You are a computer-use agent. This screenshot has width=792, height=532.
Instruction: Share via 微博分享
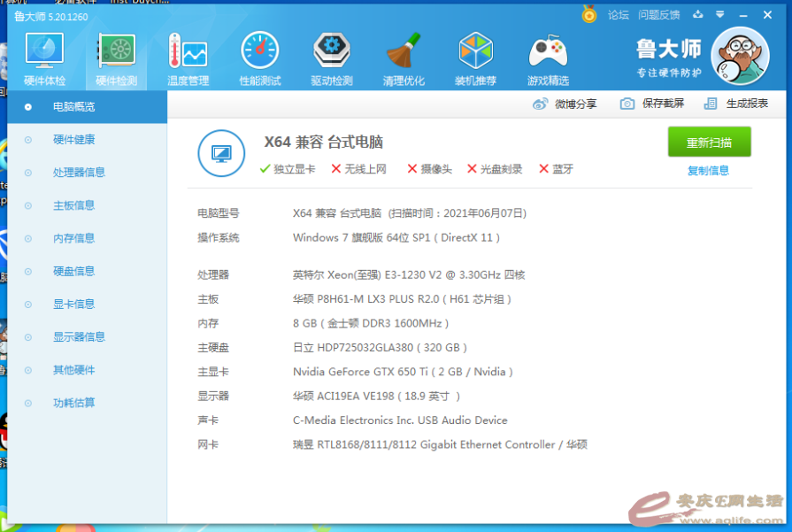coord(565,104)
